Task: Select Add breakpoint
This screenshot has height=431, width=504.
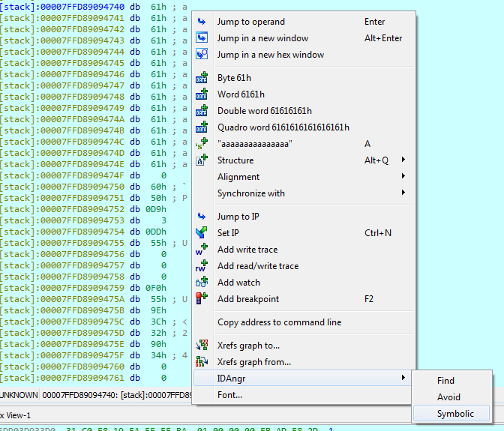Action: (x=303, y=298)
